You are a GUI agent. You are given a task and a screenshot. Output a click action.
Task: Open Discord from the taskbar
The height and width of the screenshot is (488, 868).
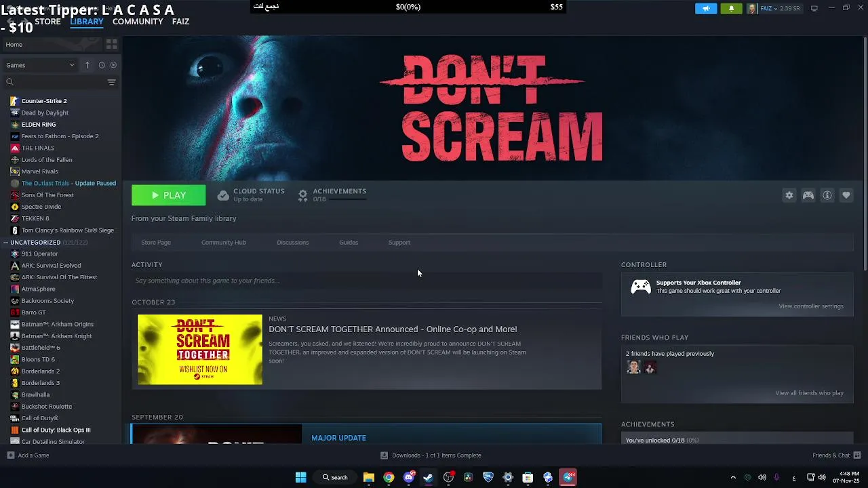[x=408, y=477]
